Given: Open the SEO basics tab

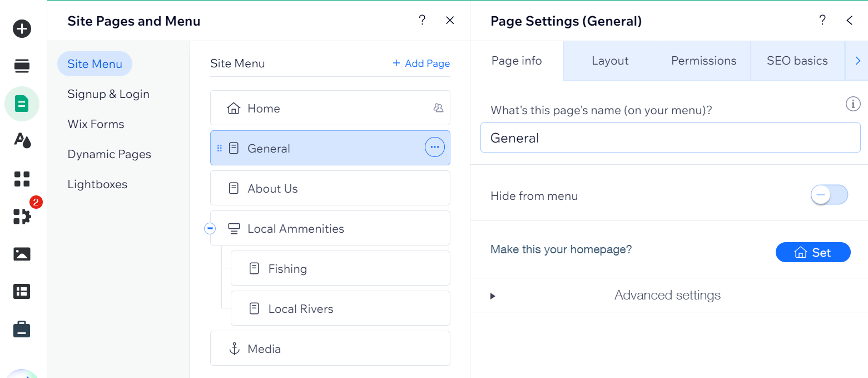Looking at the screenshot, I should coord(797,61).
